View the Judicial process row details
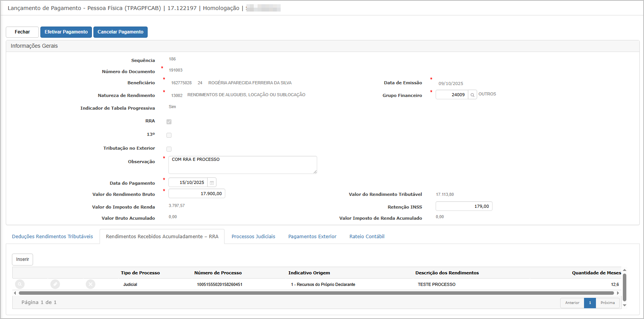644x319 pixels. (20, 284)
